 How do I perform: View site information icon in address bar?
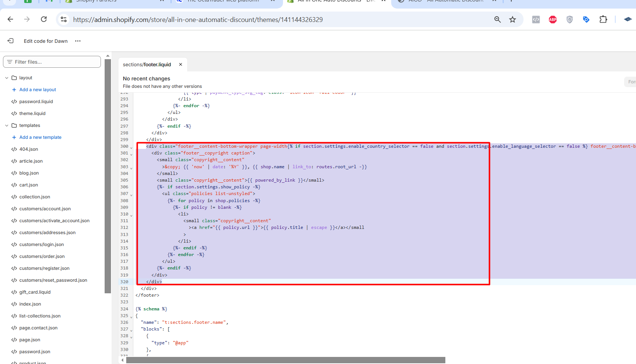64,19
